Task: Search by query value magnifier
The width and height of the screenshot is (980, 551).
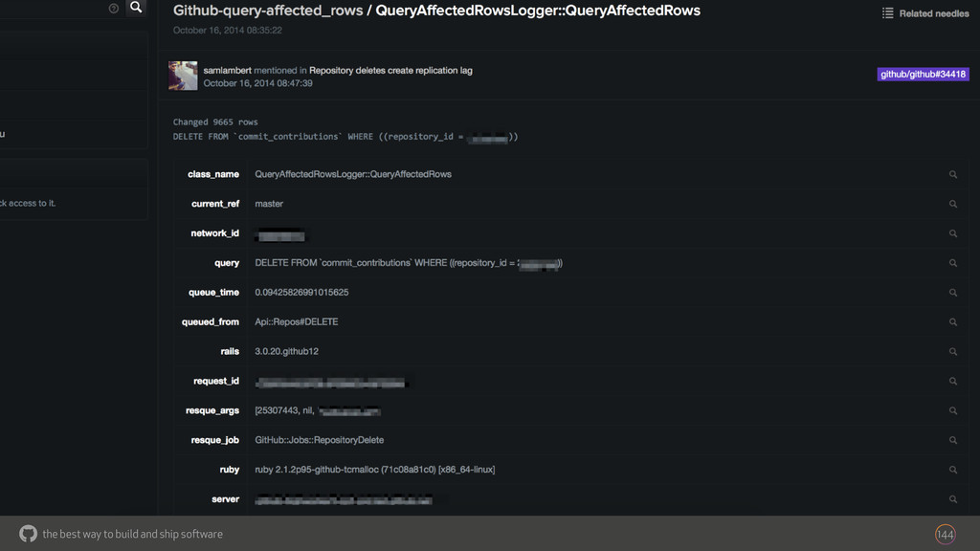Action: pyautogui.click(x=952, y=263)
